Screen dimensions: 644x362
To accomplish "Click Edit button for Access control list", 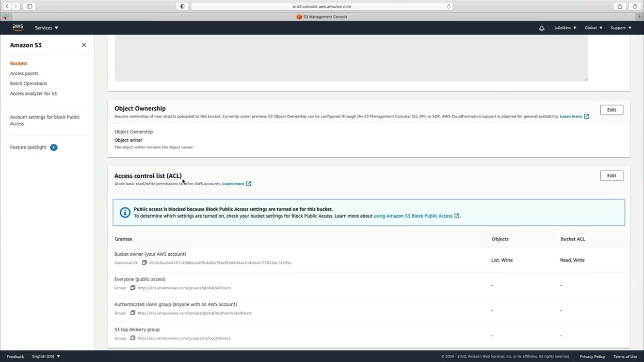I will click(x=611, y=176).
